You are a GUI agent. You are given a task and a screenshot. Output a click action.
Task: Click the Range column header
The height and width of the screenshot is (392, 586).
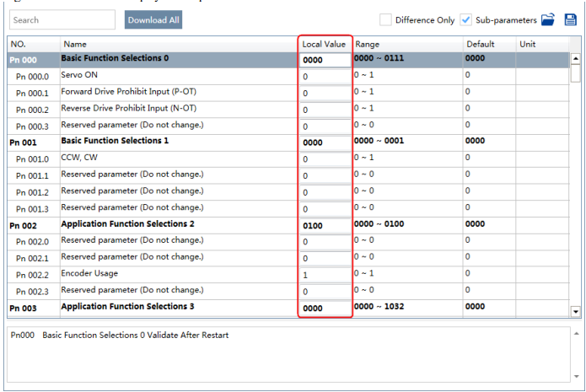tap(408, 44)
